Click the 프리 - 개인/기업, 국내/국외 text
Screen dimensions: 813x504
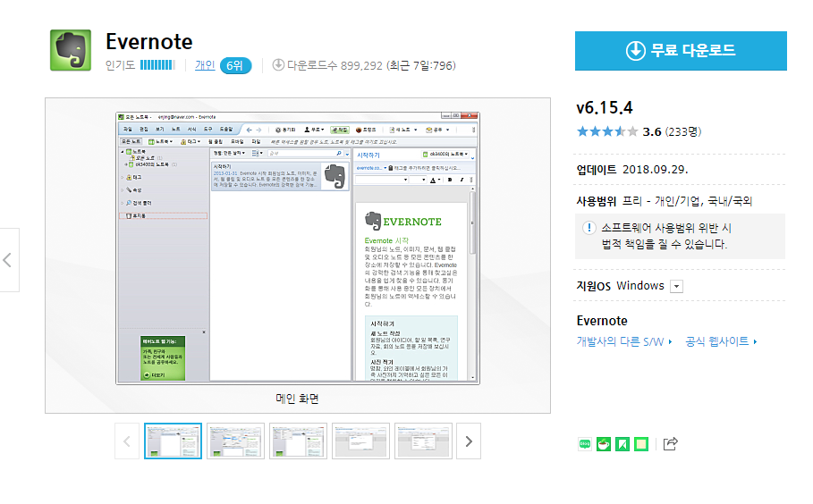687,201
